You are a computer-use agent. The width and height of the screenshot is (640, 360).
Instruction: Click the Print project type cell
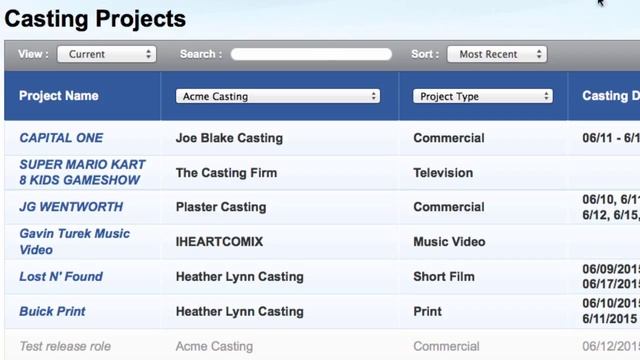tap(427, 311)
